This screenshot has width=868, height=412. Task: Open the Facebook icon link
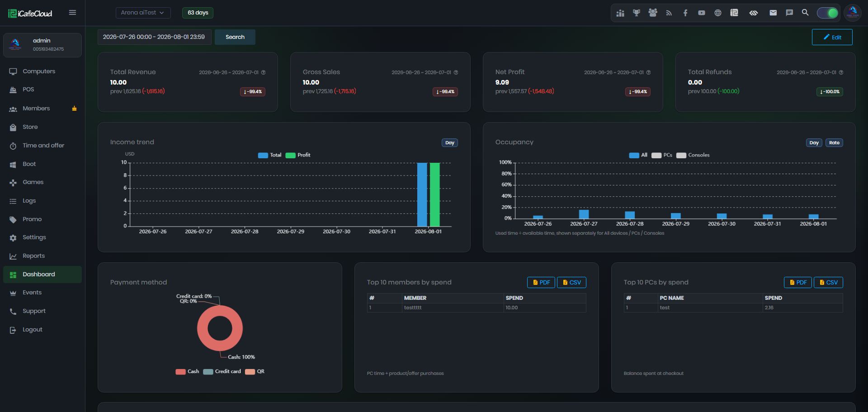coord(685,13)
